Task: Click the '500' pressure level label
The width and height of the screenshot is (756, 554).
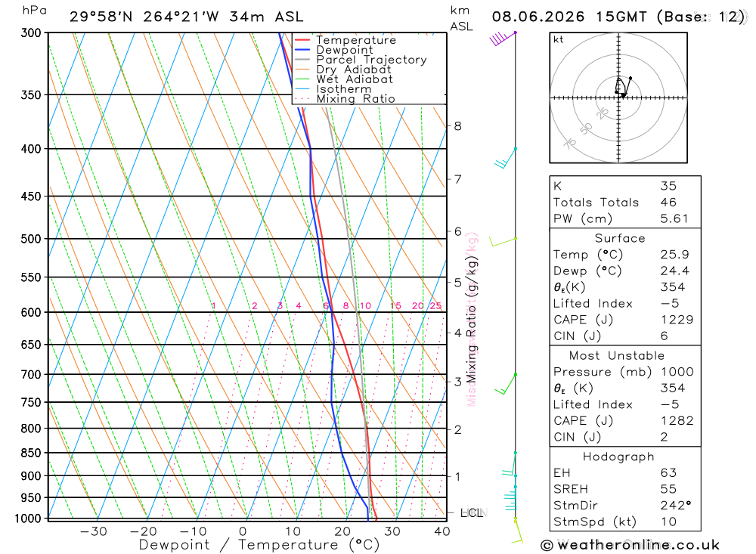Action: pyautogui.click(x=31, y=239)
